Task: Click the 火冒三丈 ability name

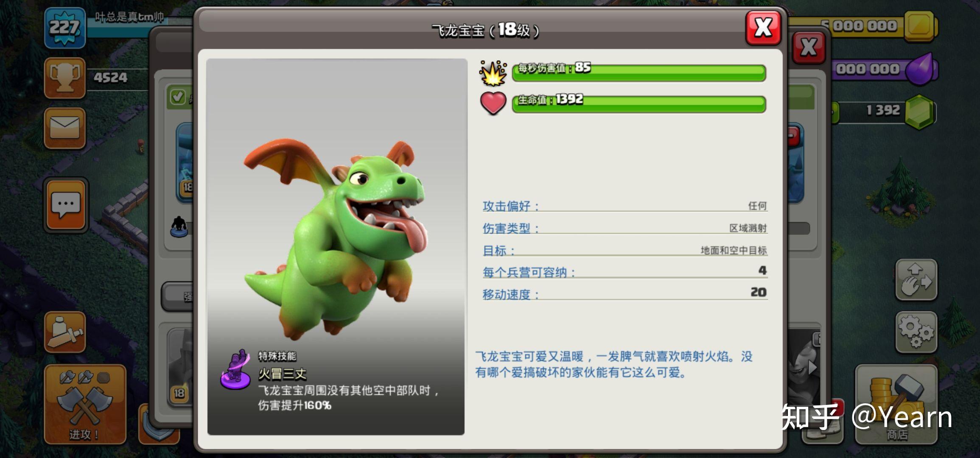Action: point(282,374)
